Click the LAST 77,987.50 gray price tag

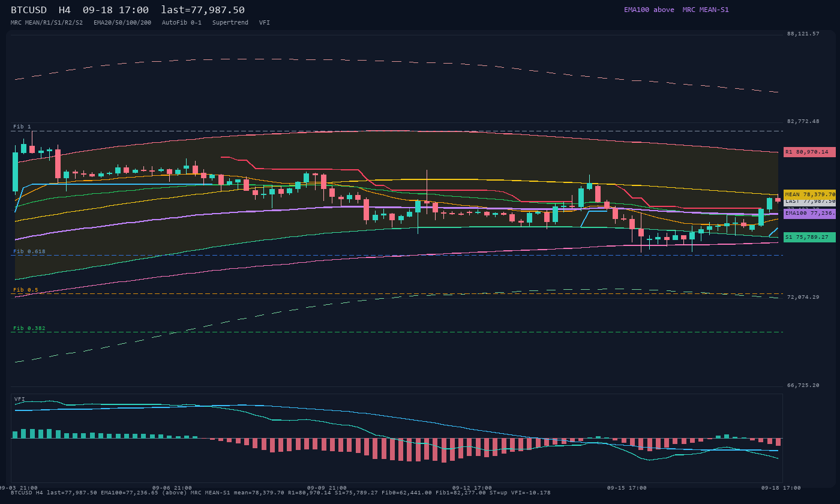point(809,202)
